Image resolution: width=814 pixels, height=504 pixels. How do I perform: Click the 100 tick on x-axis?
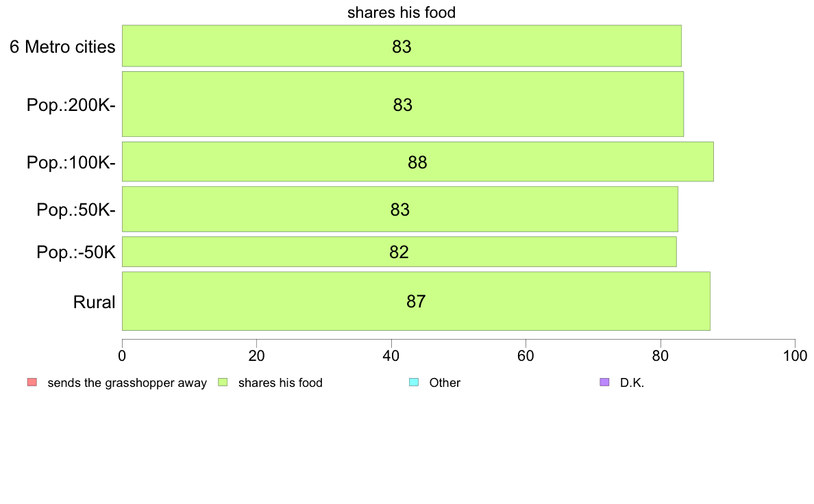pos(795,355)
